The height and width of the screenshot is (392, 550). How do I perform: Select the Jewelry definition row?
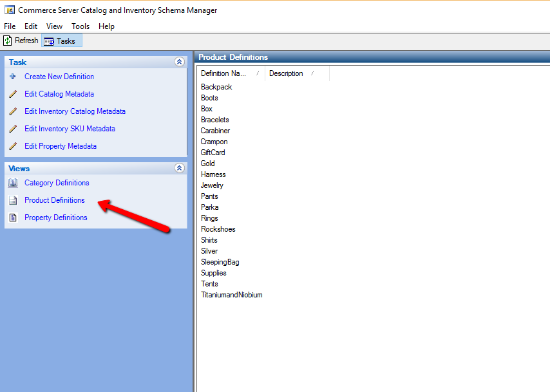pos(212,185)
